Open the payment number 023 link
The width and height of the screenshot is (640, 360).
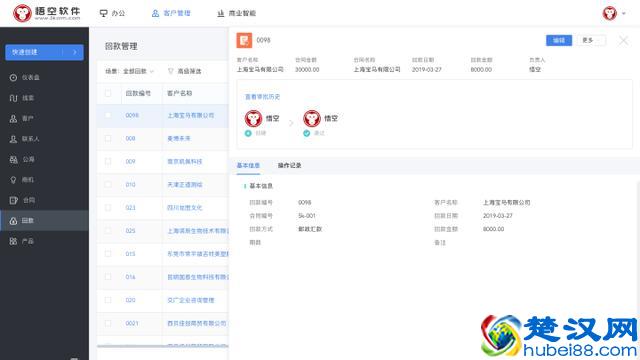pyautogui.click(x=130, y=208)
